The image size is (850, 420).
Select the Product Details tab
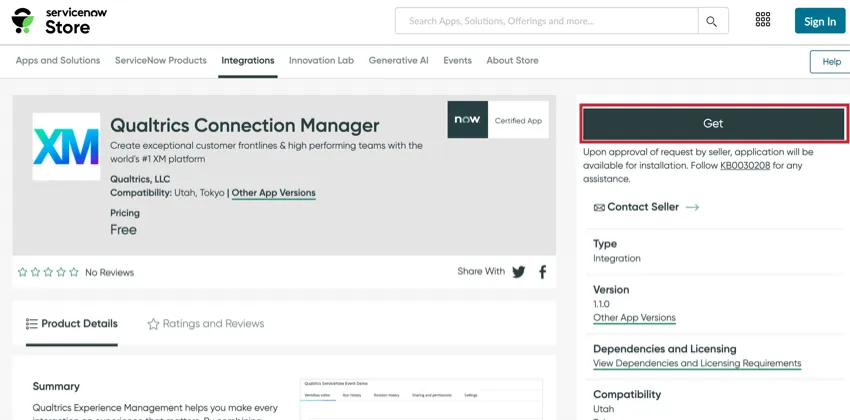point(72,324)
